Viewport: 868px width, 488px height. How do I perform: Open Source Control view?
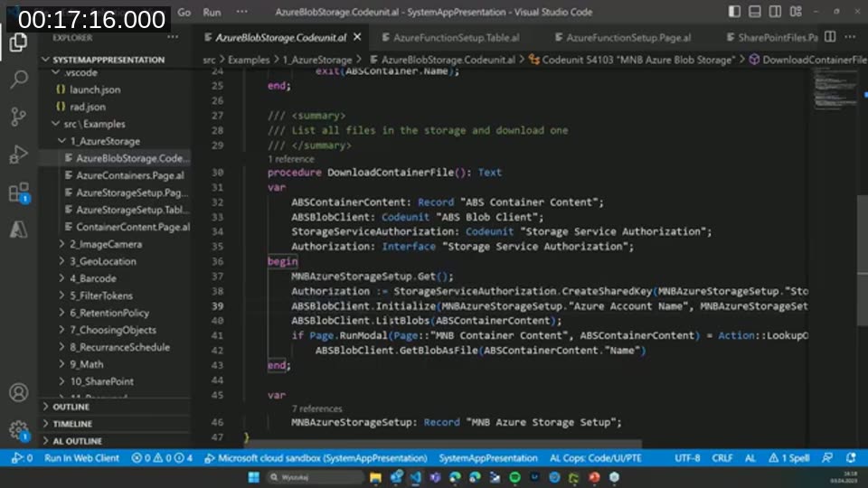pos(18,117)
